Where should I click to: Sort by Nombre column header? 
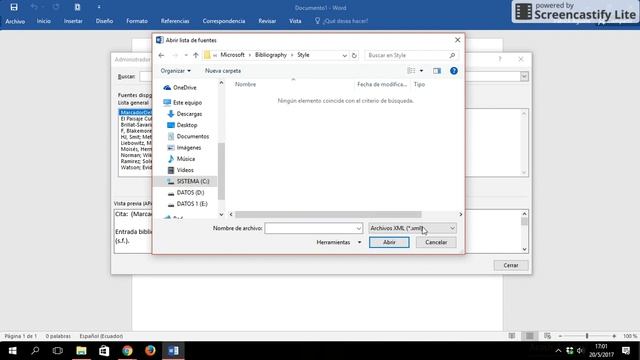(245, 84)
